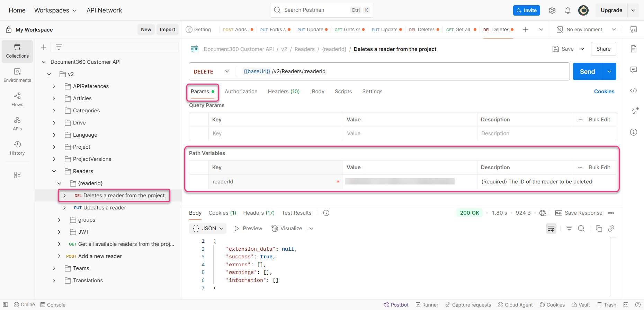
Task: Open the comments icon in the right sidebar
Action: (x=634, y=70)
